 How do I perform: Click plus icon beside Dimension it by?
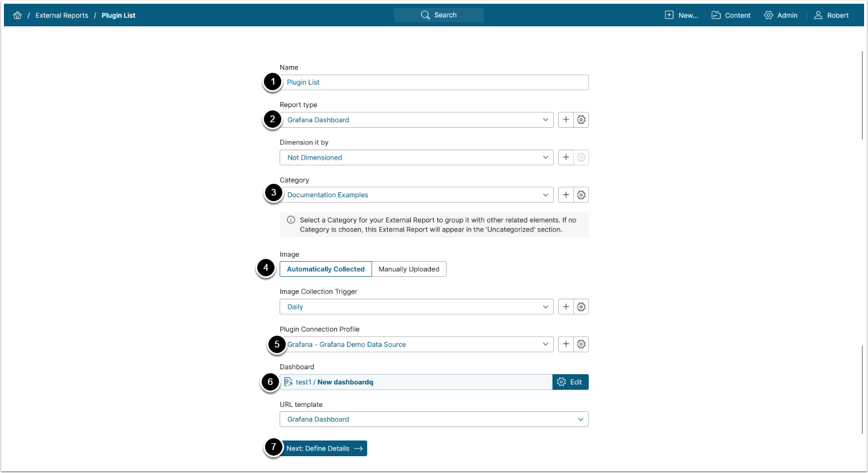click(x=566, y=157)
